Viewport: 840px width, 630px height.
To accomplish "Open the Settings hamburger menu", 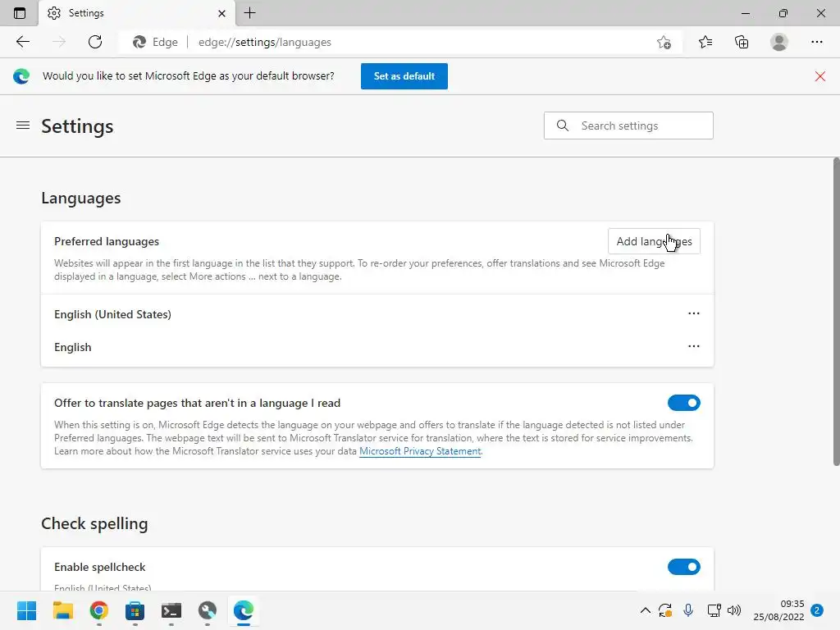I will pyautogui.click(x=23, y=126).
